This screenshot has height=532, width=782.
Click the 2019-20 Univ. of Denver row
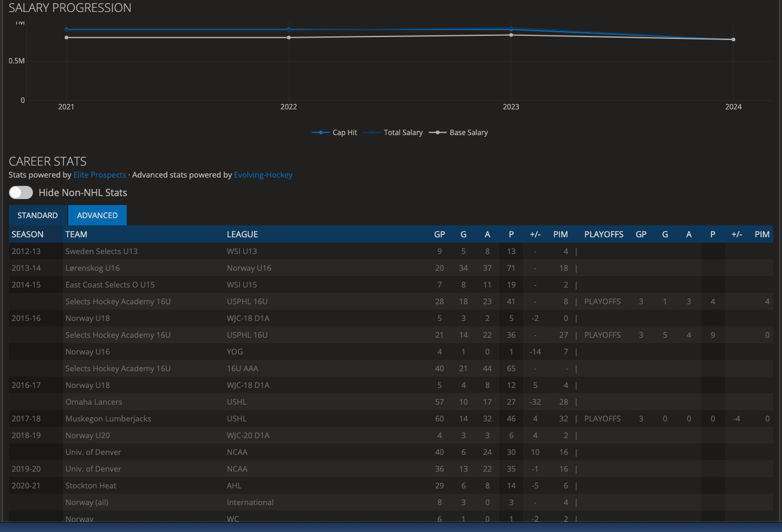pyautogui.click(x=391, y=469)
